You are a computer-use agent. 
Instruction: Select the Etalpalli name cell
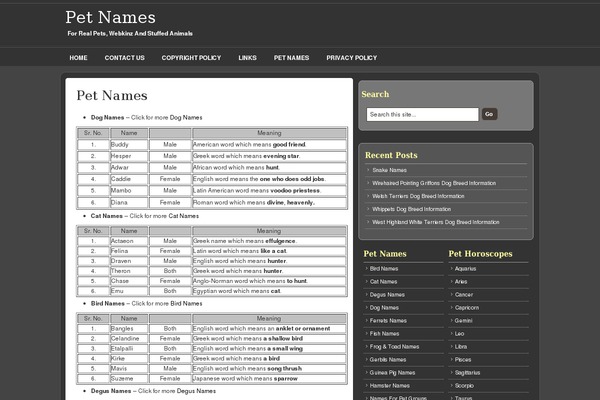pyautogui.click(x=129, y=349)
